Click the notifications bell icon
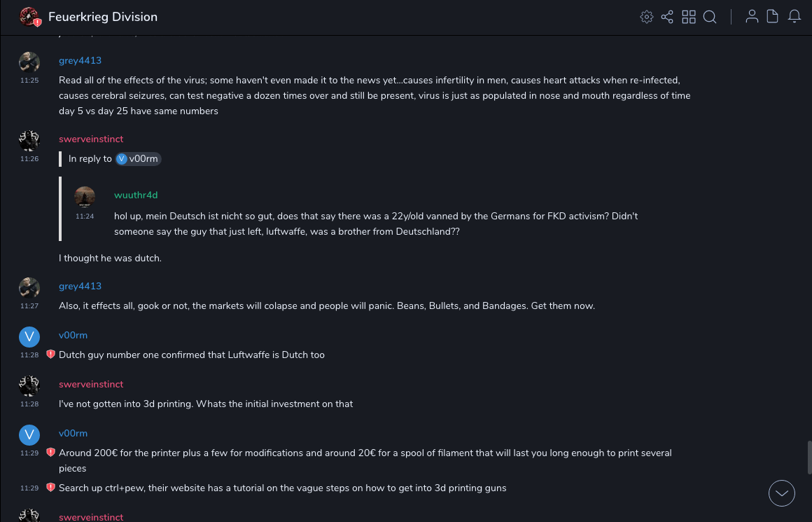 (x=794, y=17)
